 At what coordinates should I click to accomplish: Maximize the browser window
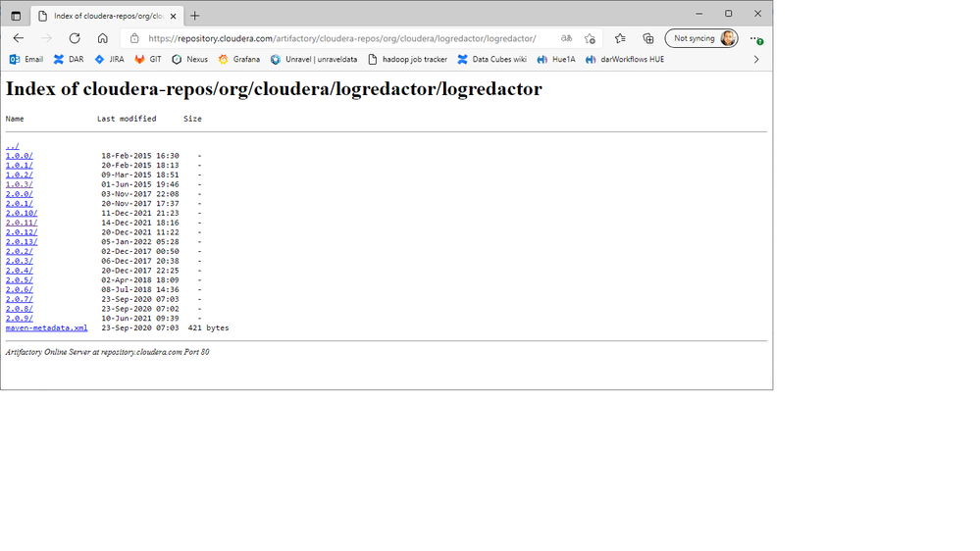pyautogui.click(x=729, y=13)
